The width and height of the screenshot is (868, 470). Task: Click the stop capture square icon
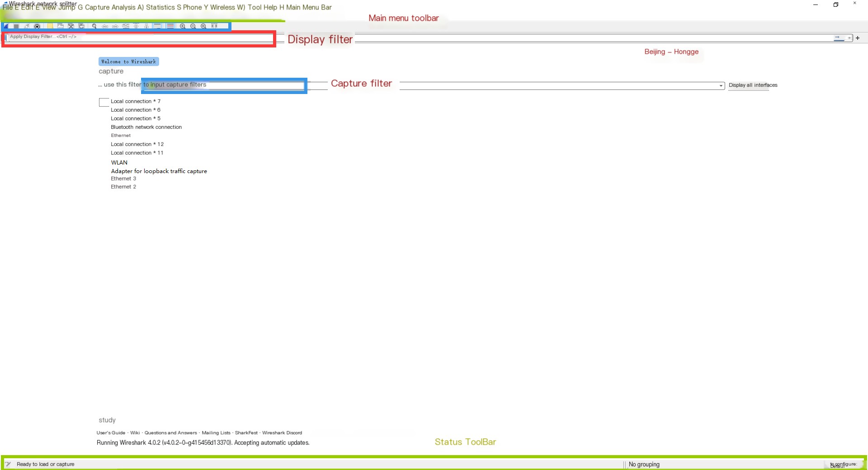coord(16,26)
